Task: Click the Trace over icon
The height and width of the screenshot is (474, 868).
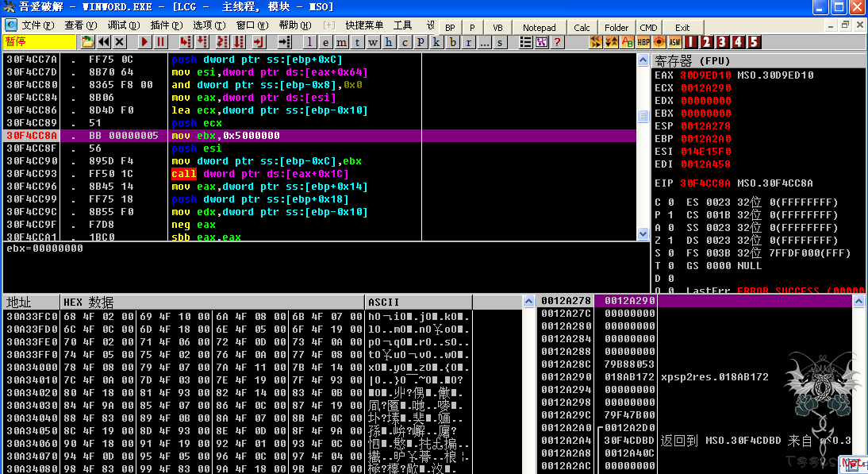Action: [x=239, y=42]
